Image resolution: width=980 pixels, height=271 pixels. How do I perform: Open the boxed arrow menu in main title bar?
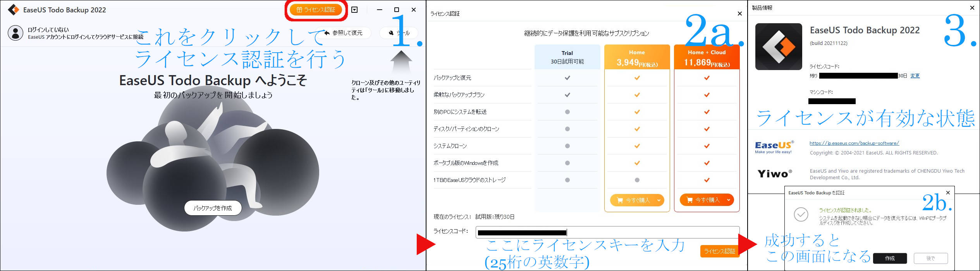tap(354, 10)
